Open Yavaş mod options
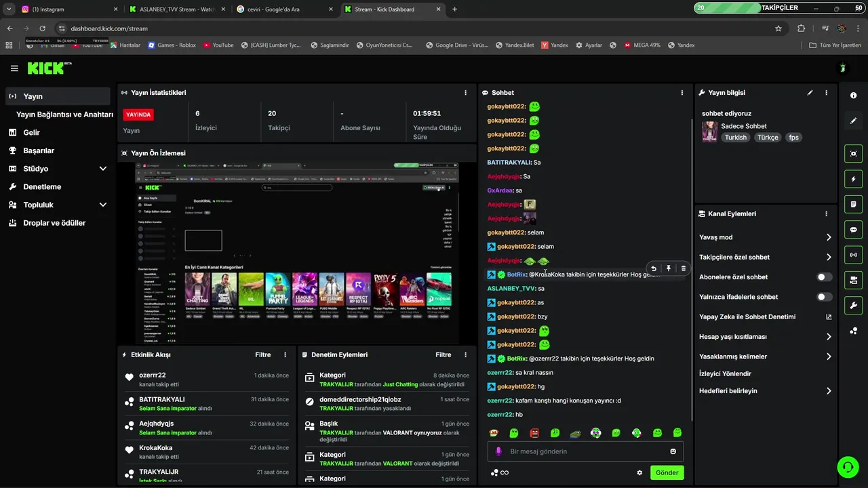This screenshot has width=868, height=488. 766,237
